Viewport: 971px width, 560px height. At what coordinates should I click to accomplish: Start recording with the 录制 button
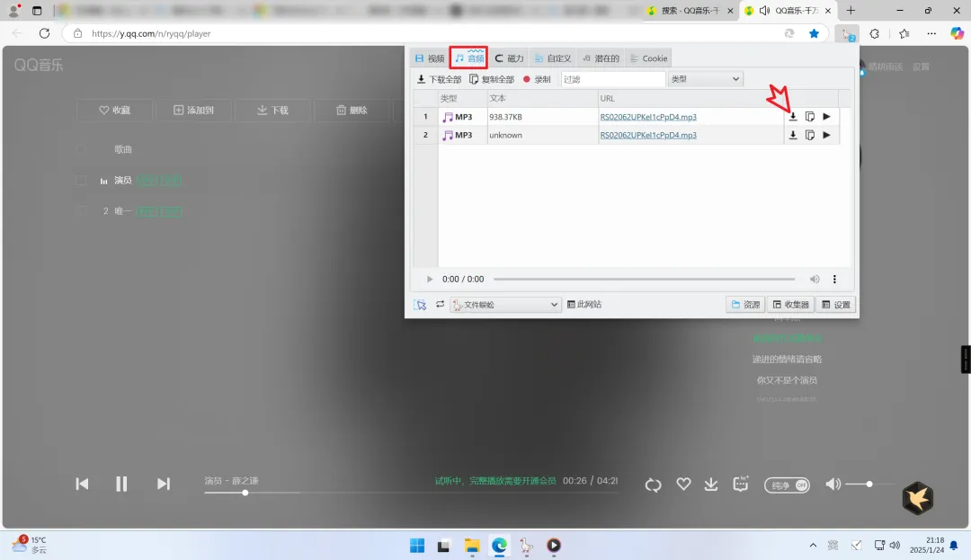(537, 79)
